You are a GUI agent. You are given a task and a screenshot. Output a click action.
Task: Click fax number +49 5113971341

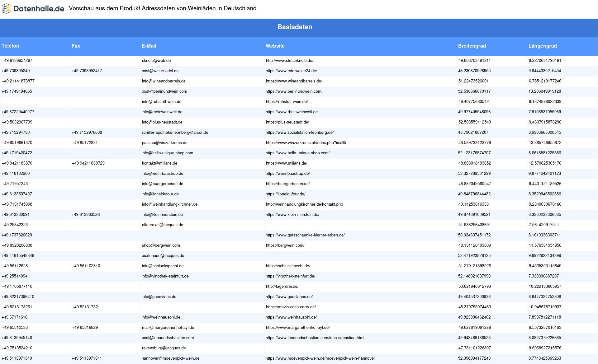(x=87, y=358)
